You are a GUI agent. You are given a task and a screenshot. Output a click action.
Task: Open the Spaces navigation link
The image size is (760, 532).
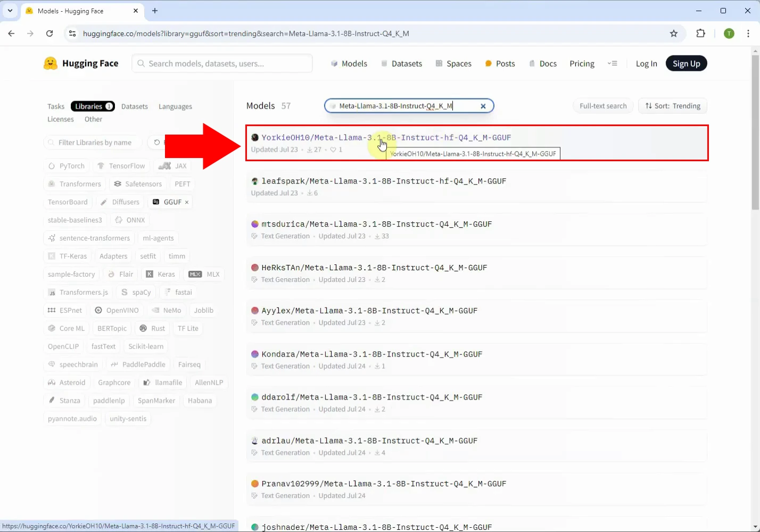453,63
